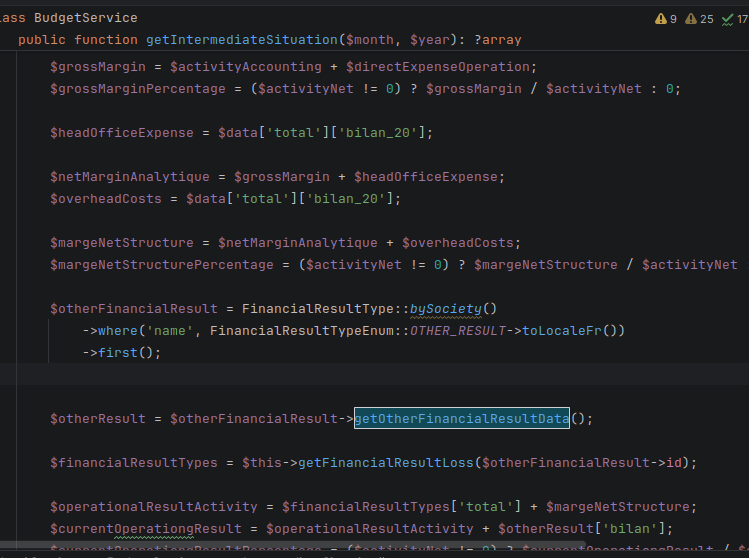
Task: Click the ?array return type hint
Action: [x=498, y=40]
